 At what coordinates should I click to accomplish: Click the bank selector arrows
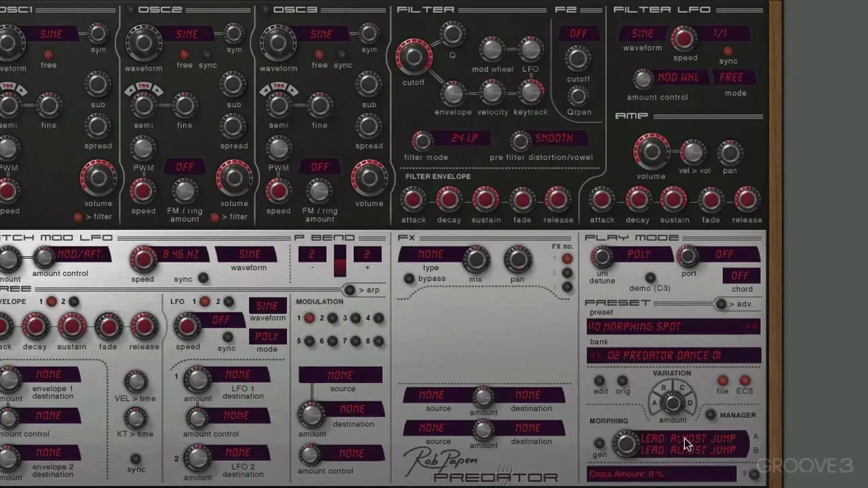coord(596,356)
